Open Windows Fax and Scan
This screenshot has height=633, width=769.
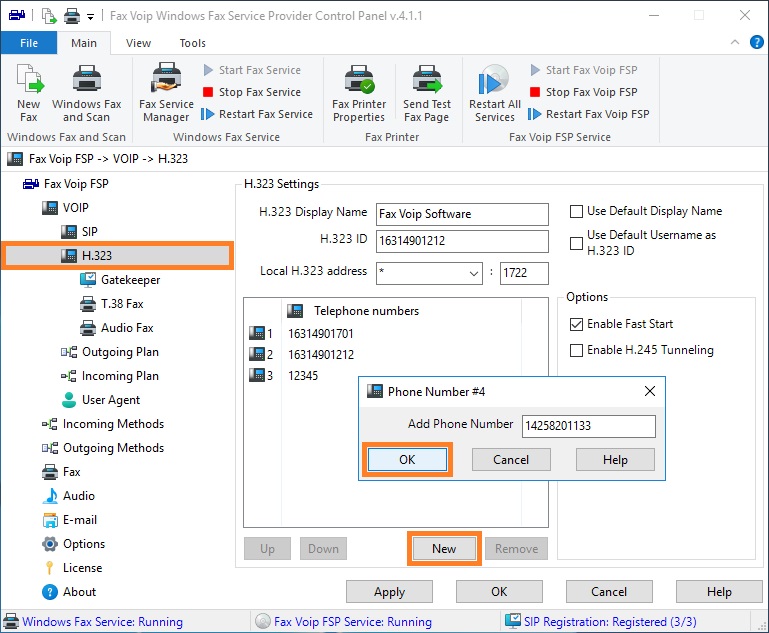[87, 93]
